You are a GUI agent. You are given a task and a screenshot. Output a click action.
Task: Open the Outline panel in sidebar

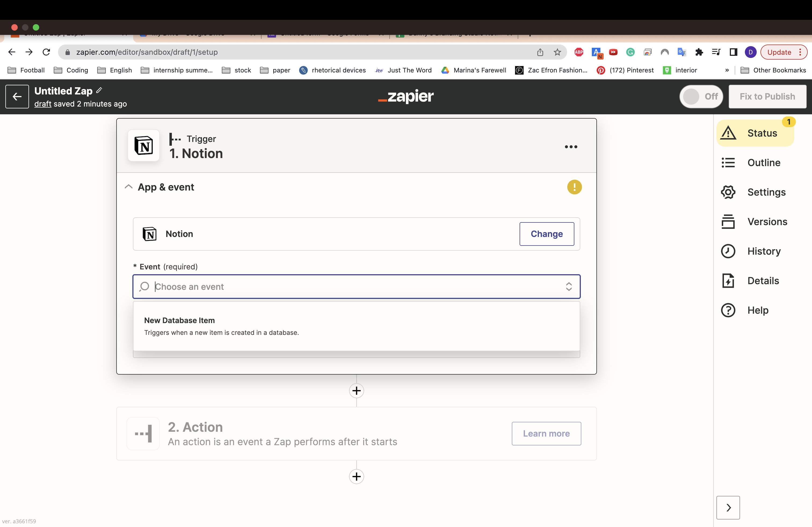pyautogui.click(x=751, y=163)
